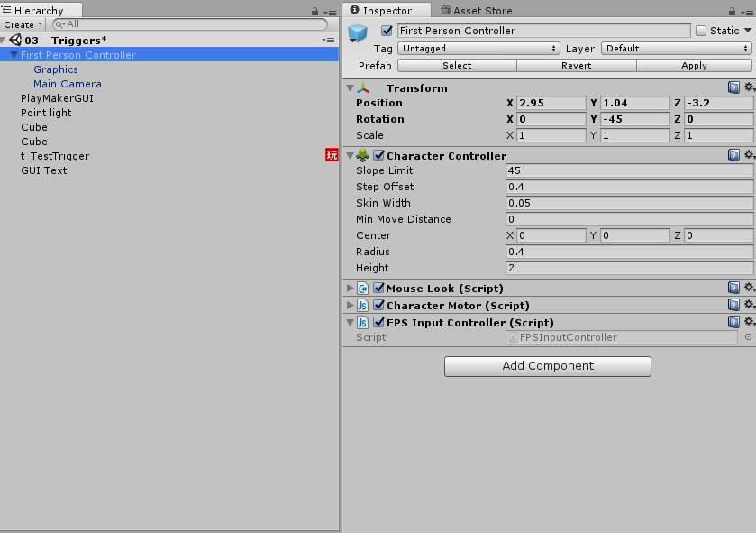Click the Position X field 2.95
Viewport: 756px width, 533px height.
click(x=551, y=103)
